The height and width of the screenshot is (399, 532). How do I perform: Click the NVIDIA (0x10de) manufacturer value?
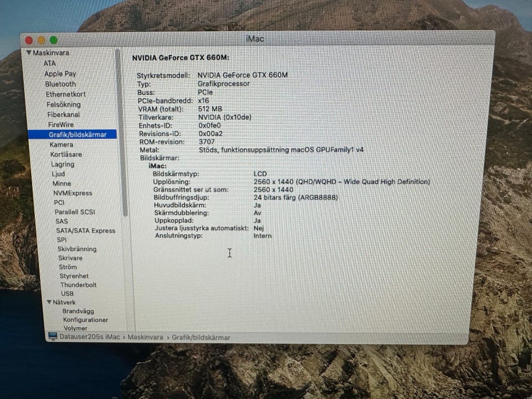tap(224, 117)
